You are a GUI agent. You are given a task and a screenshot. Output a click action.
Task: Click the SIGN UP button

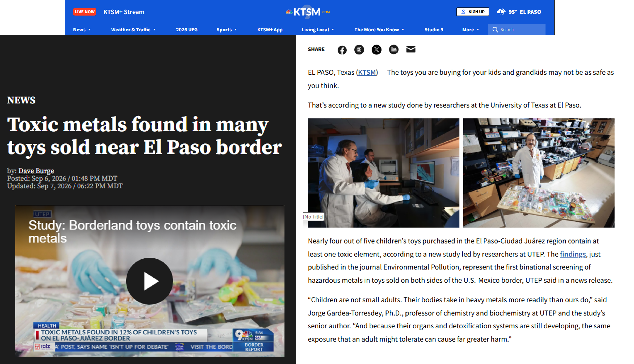(x=472, y=12)
